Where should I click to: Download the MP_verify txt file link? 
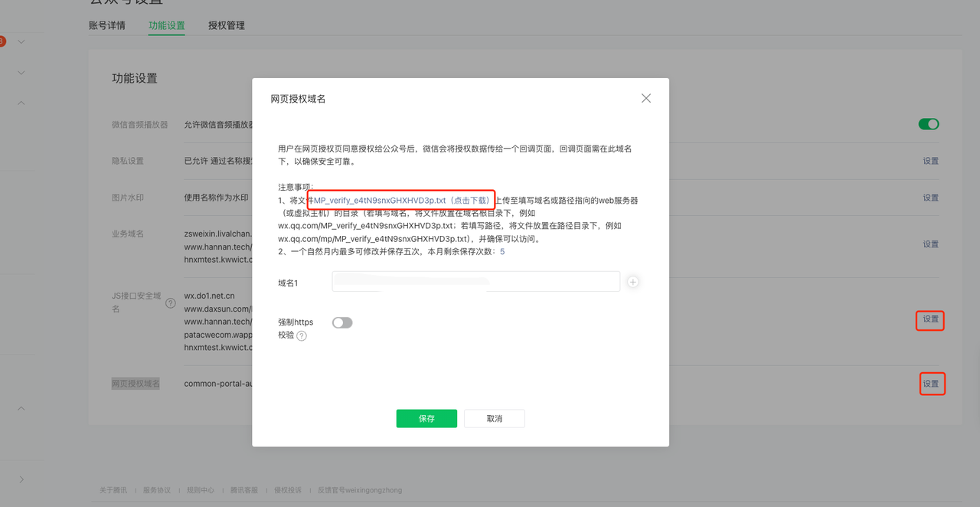(401, 201)
